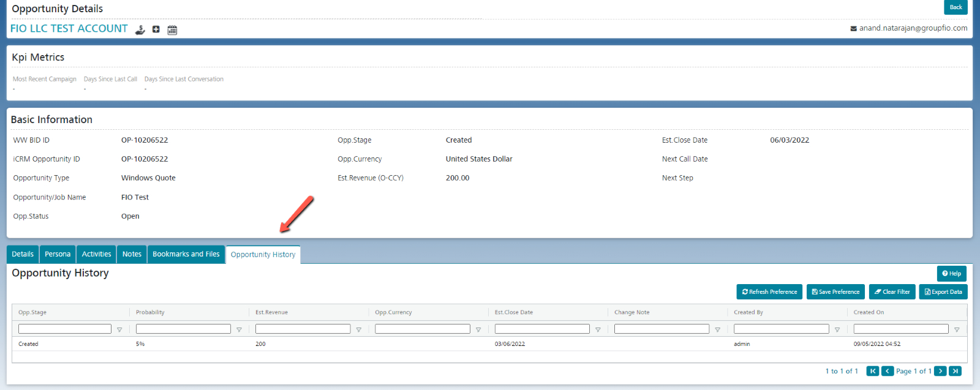Click the 'Page 1 of 1' pager text
Screen dimensions: 980x390
tap(914, 371)
